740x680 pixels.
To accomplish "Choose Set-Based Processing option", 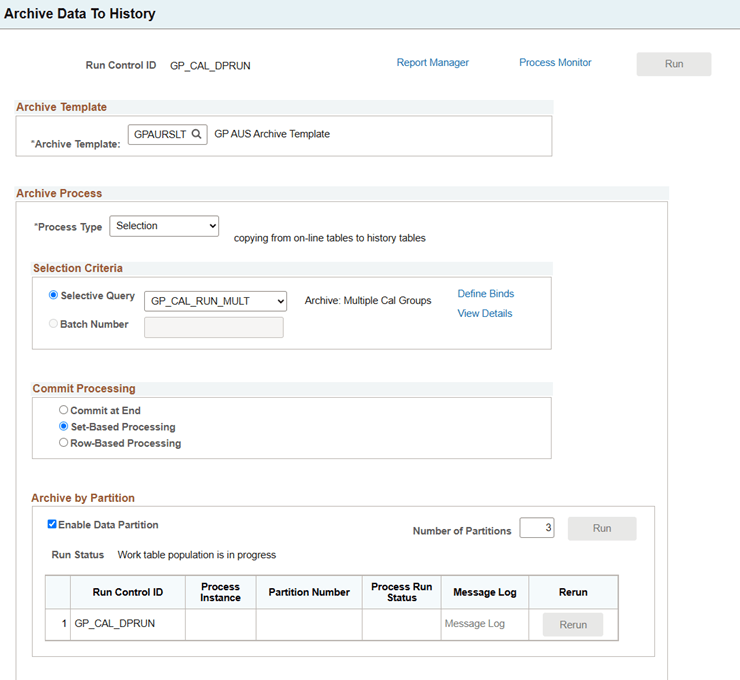I will (x=63, y=426).
